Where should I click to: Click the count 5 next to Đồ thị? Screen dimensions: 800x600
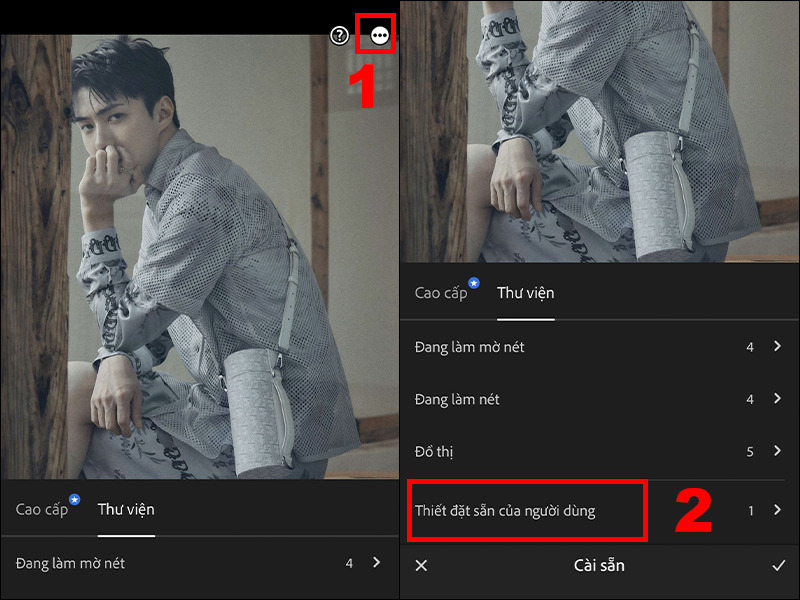pyautogui.click(x=749, y=451)
